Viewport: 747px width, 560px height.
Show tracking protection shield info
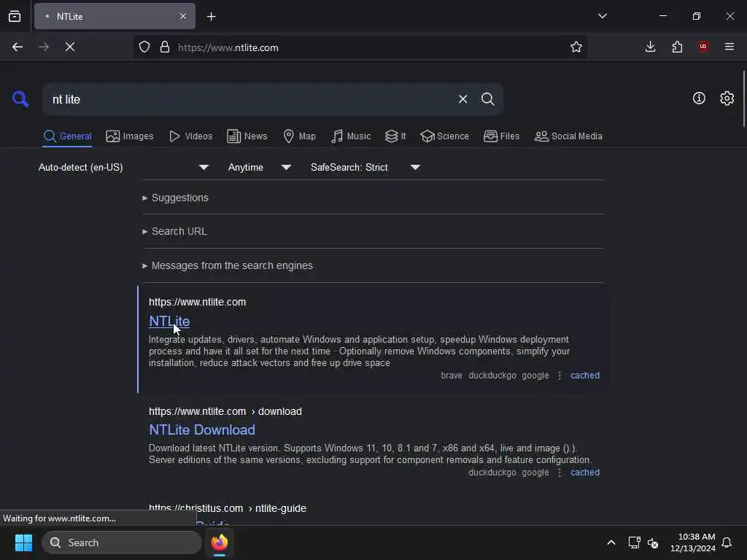point(144,47)
